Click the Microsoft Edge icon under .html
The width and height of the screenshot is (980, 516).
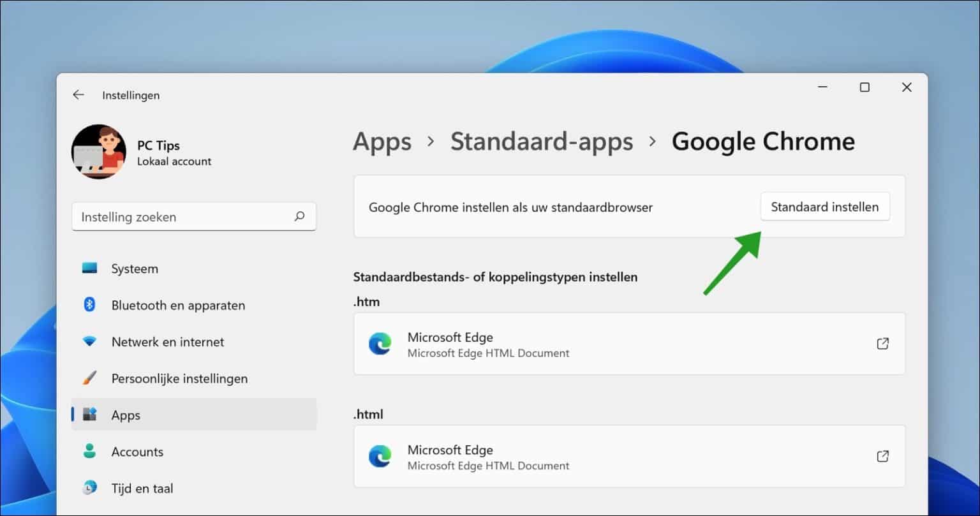381,457
